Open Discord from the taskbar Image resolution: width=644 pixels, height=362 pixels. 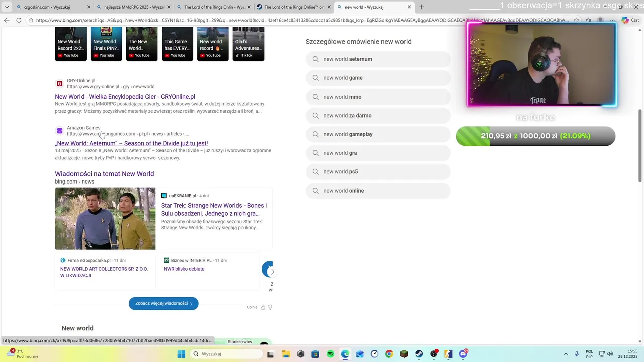click(x=463, y=354)
